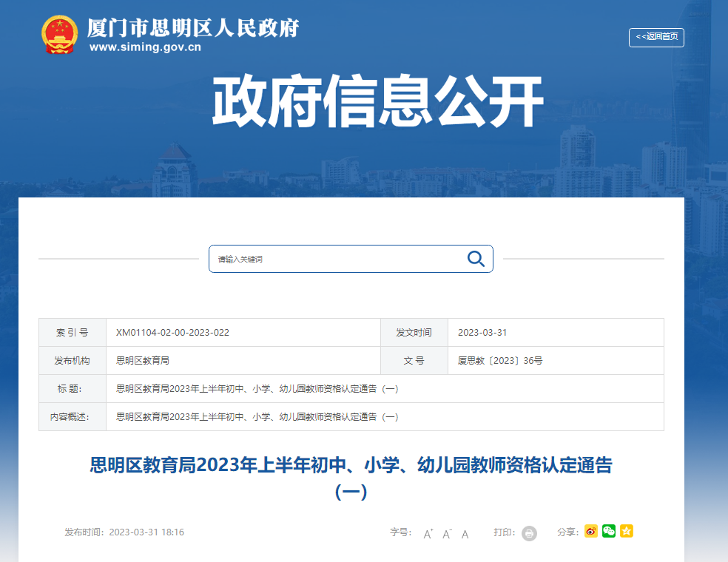The image size is (728, 562).
Task: Click index number XM01104-02-00-2023-022
Action: [172, 333]
